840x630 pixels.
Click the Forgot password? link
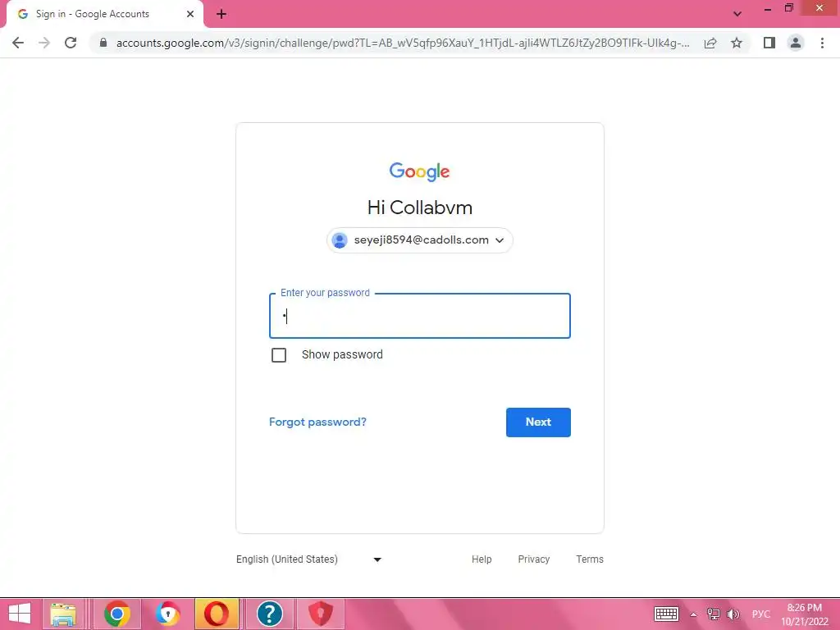[x=317, y=422]
